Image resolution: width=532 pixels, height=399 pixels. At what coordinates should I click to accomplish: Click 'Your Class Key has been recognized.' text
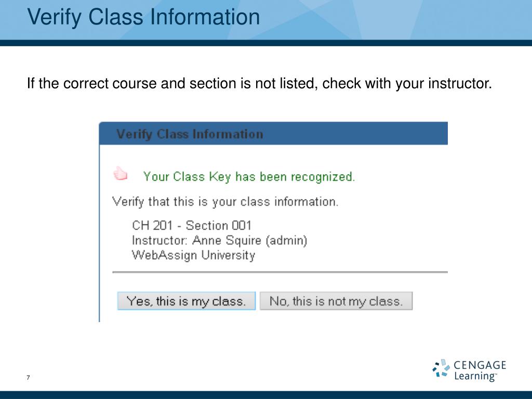click(x=249, y=177)
